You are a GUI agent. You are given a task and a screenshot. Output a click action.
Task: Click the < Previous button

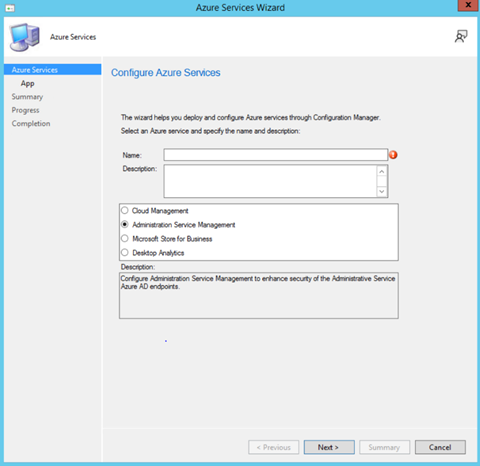click(x=274, y=447)
